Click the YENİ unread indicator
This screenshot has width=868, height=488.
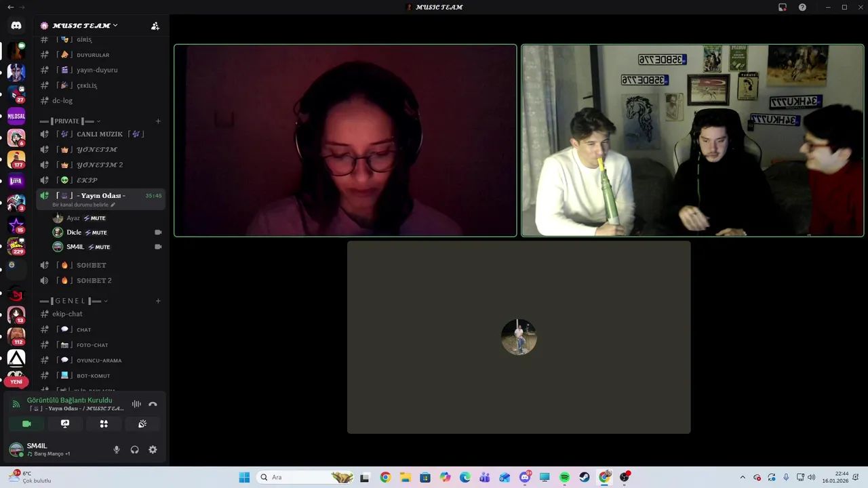[16, 382]
